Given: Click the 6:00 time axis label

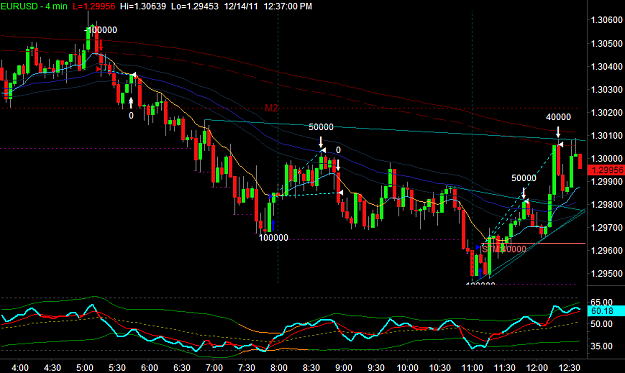Looking at the screenshot, I should click(149, 367).
